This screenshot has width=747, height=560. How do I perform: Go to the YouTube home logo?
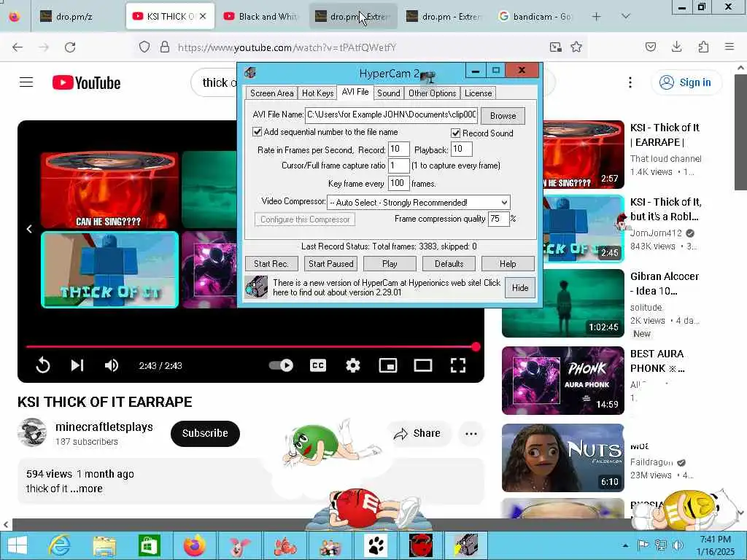click(86, 83)
